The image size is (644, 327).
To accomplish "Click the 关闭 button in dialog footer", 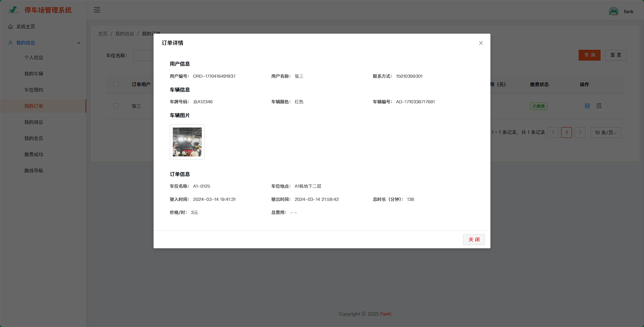I will click(474, 240).
